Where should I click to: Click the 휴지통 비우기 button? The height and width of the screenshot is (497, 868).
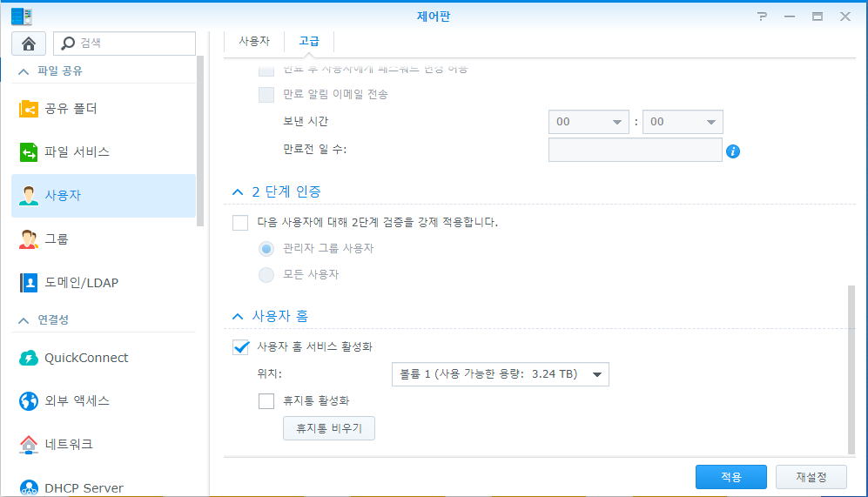click(x=329, y=428)
